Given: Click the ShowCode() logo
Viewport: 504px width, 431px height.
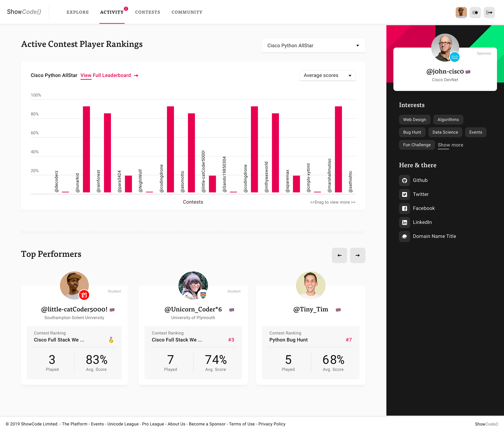Looking at the screenshot, I should (24, 12).
